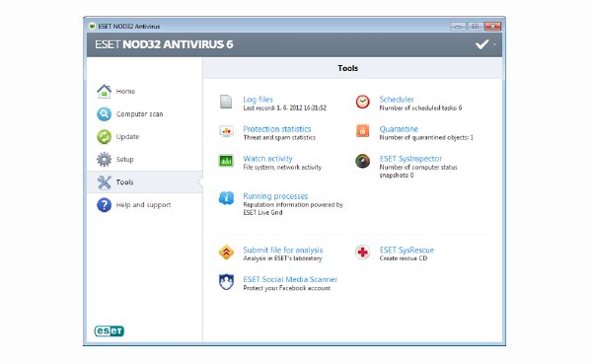
Task: Open Help and support label
Action: click(143, 205)
